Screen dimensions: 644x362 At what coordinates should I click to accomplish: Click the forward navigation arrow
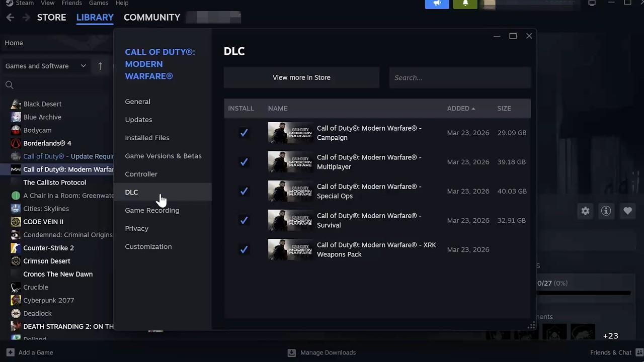(x=26, y=18)
